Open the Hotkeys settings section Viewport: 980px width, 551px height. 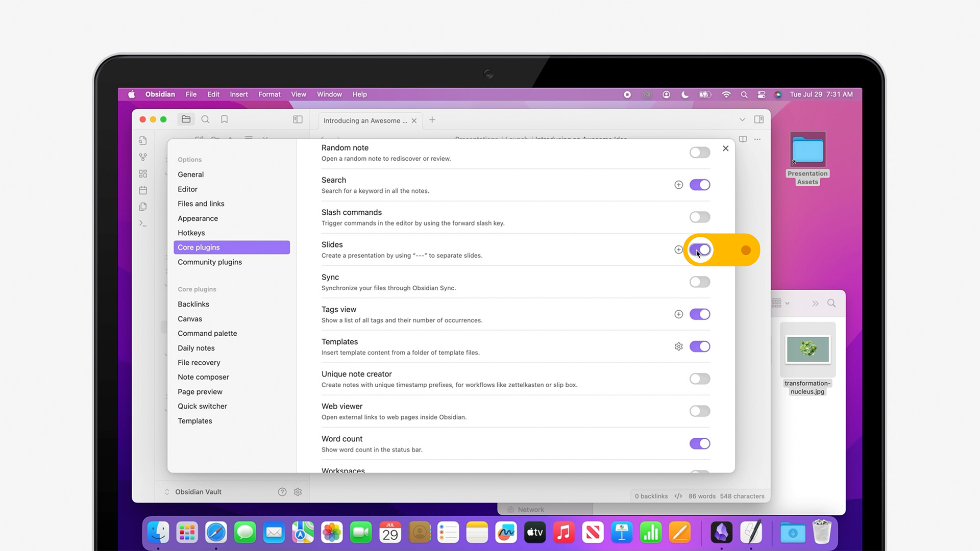click(x=191, y=233)
